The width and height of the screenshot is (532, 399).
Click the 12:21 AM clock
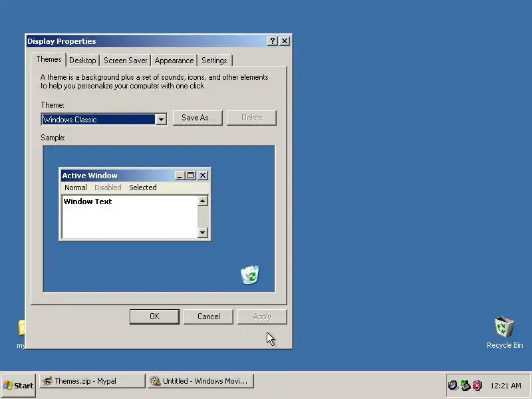click(x=505, y=386)
